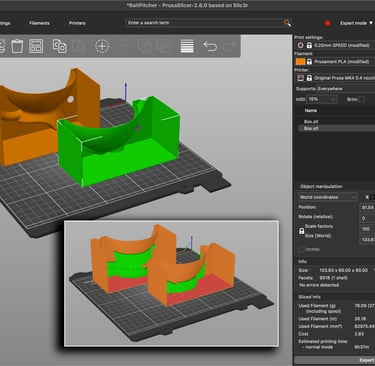Viewport: 375px width, 366px height.
Task: Enable the Brim checkbox
Action: pos(361,99)
